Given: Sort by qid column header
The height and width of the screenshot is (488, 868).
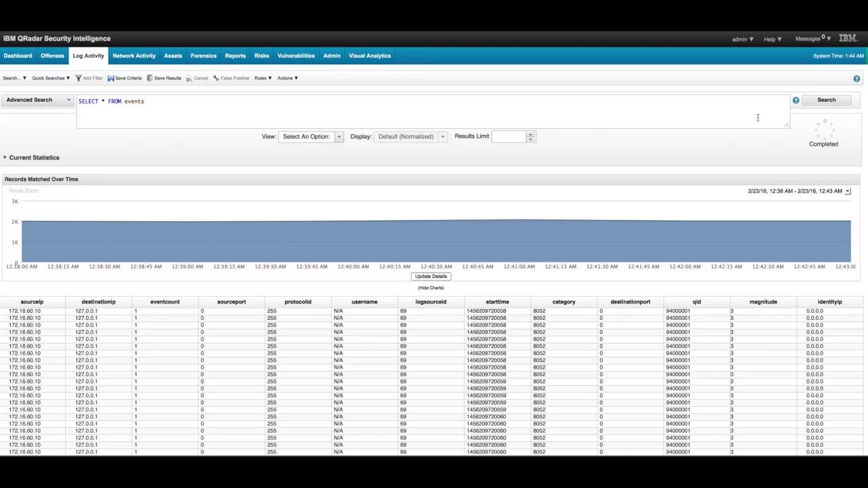Looking at the screenshot, I should tap(696, 302).
